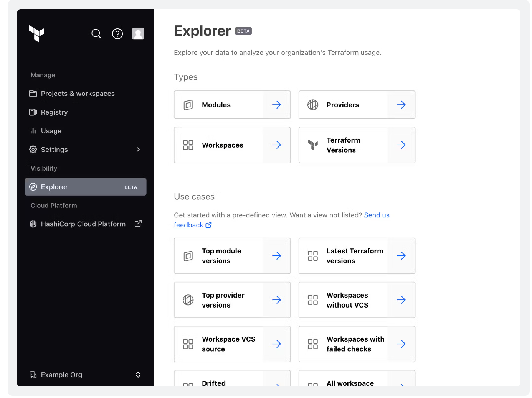This screenshot has width=532, height=398.
Task: Click the blue arrow on the Modules card
Action: (x=276, y=105)
